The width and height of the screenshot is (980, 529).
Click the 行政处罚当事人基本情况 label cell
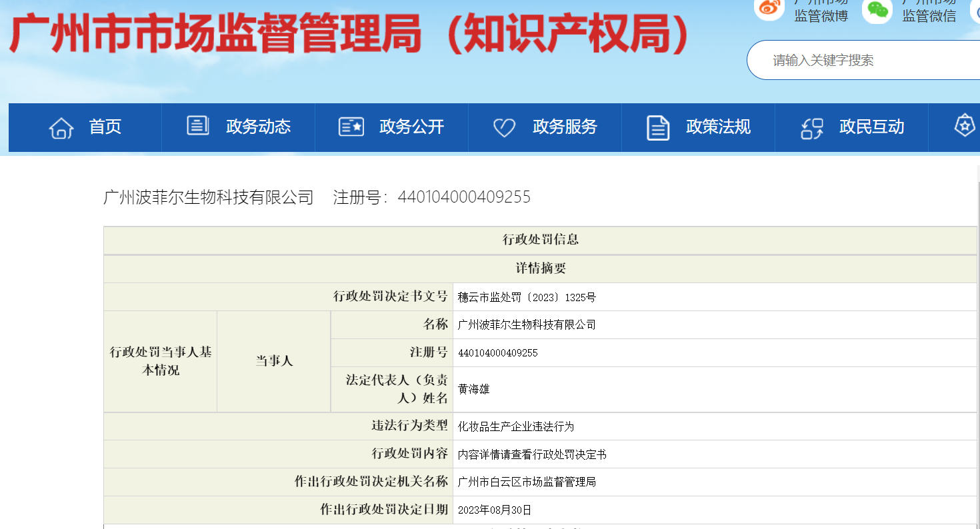pos(161,361)
